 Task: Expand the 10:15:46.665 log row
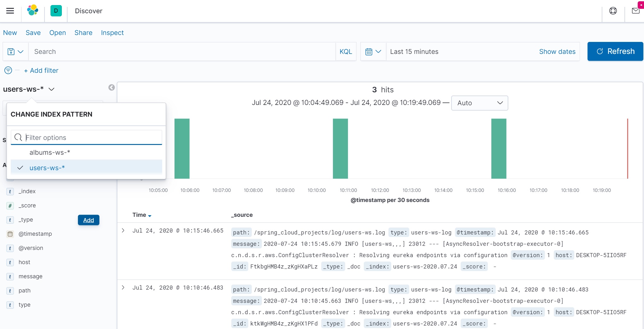[x=123, y=231]
